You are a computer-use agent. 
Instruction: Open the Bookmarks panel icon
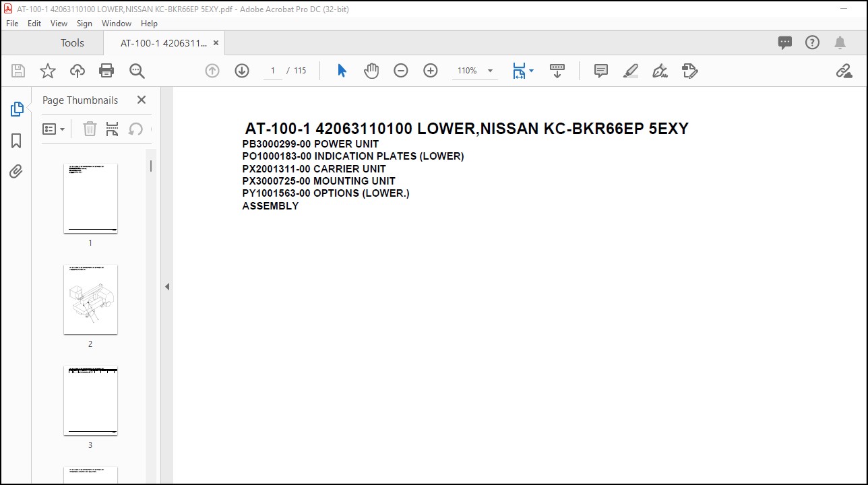pos(16,141)
